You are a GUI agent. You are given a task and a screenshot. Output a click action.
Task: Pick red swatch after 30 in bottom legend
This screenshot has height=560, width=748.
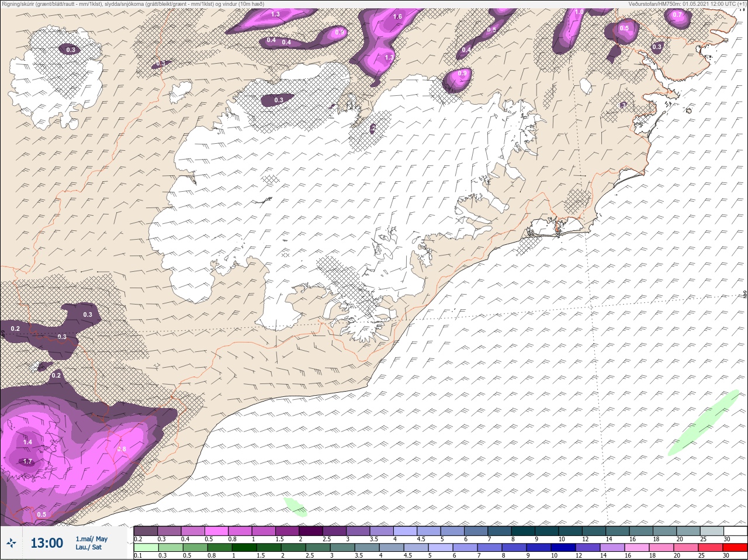coord(734,548)
